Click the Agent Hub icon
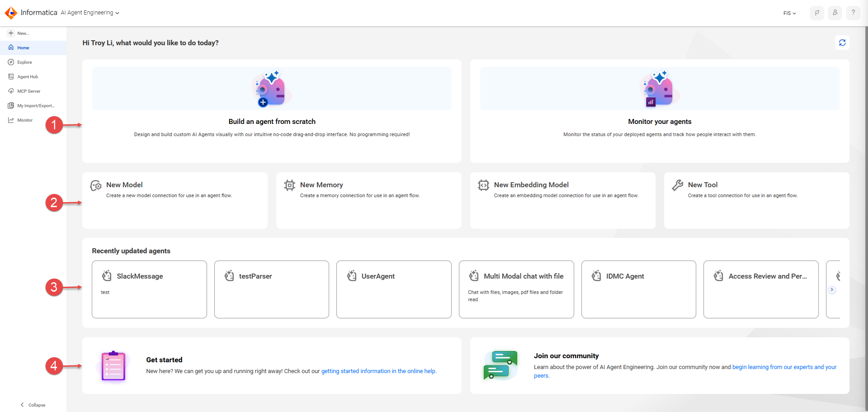The width and height of the screenshot is (868, 412). [x=11, y=76]
